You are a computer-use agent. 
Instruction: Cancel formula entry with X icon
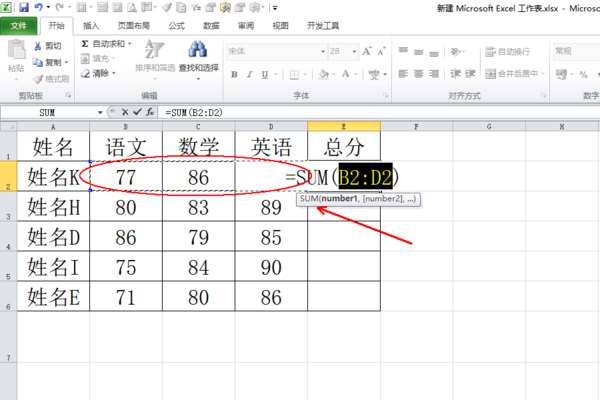point(125,112)
